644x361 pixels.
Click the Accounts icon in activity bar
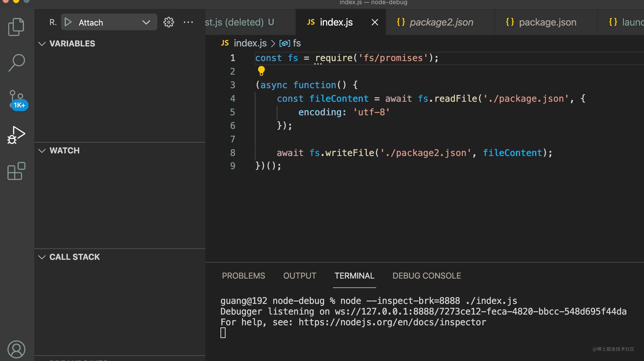coord(16,349)
